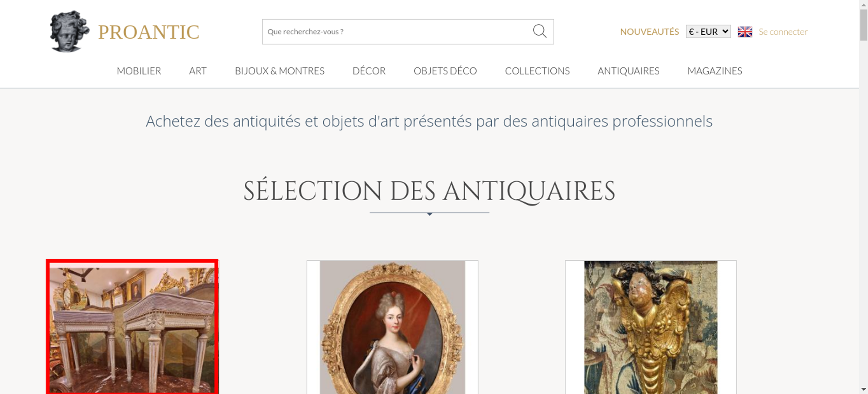Switch language via the UK flag icon
This screenshot has width=868, height=394.
click(745, 32)
